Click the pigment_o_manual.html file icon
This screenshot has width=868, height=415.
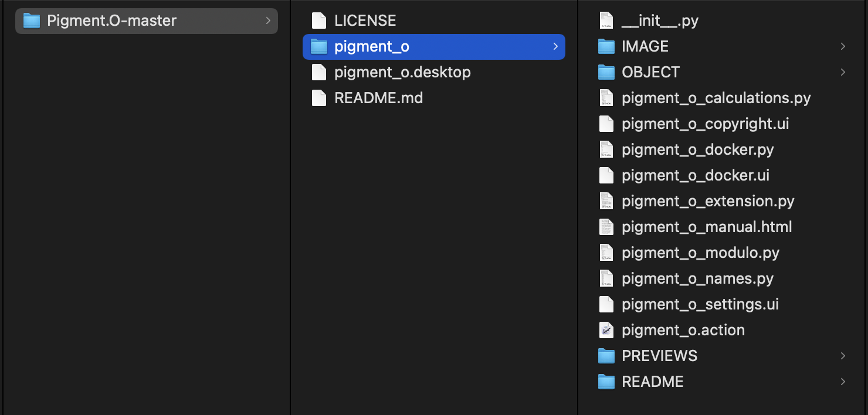click(x=606, y=227)
